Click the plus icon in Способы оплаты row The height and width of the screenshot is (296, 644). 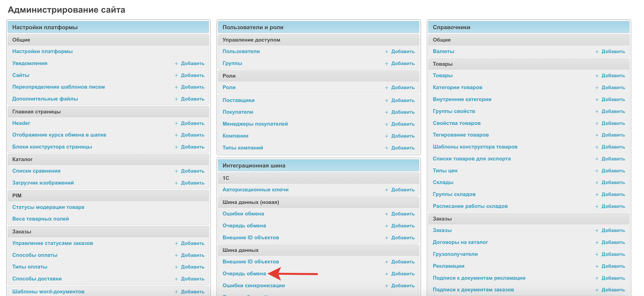[x=176, y=255]
